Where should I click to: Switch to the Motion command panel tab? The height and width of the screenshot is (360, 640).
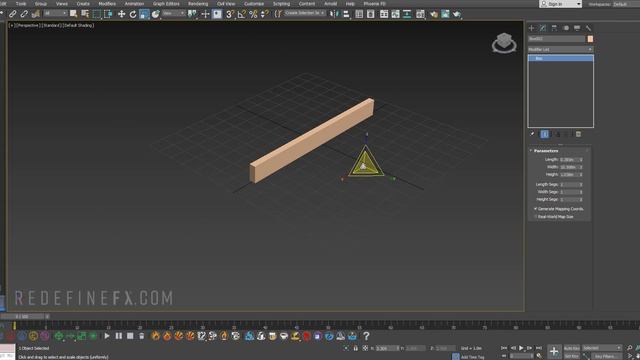pyautogui.click(x=566, y=28)
